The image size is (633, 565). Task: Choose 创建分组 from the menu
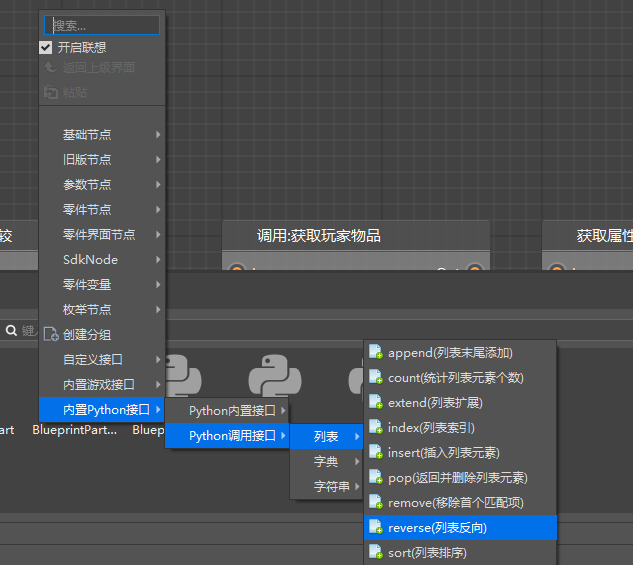coord(102,335)
